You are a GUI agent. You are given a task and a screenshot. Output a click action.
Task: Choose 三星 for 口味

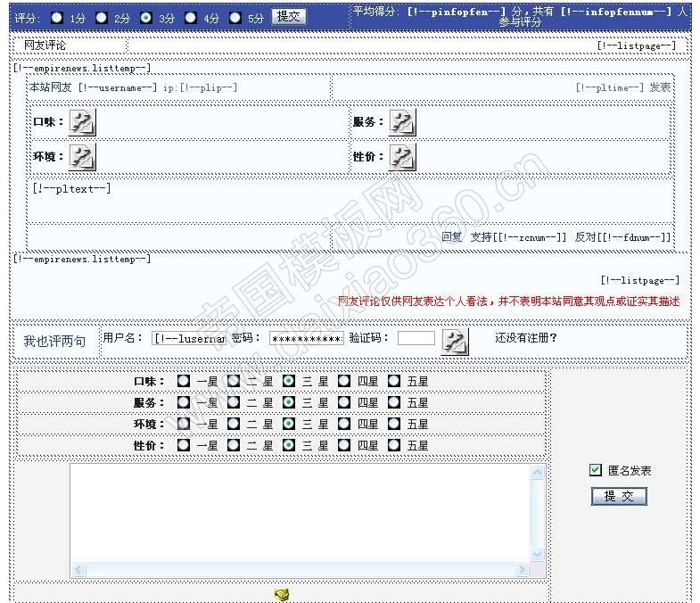[289, 381]
